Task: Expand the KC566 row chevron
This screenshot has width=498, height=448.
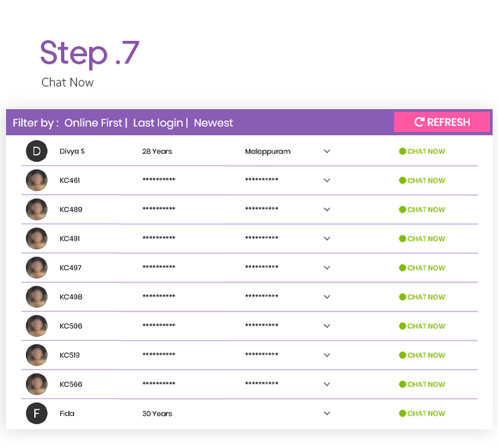Action: click(327, 384)
